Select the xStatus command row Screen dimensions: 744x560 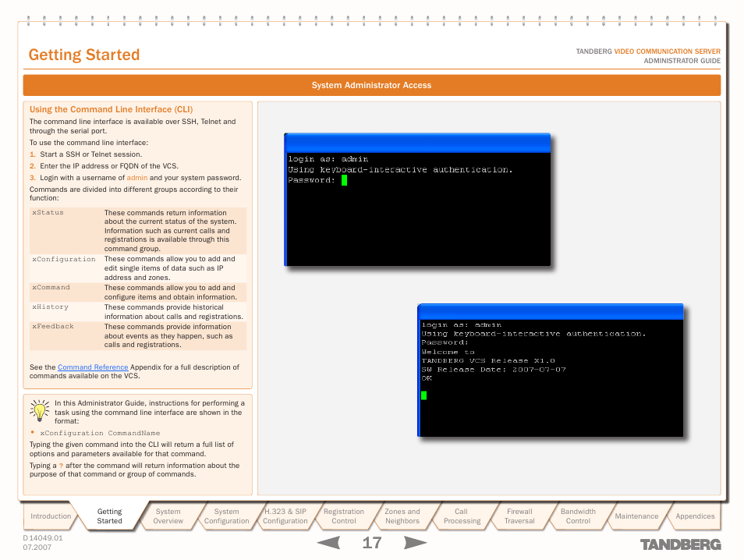click(138, 231)
